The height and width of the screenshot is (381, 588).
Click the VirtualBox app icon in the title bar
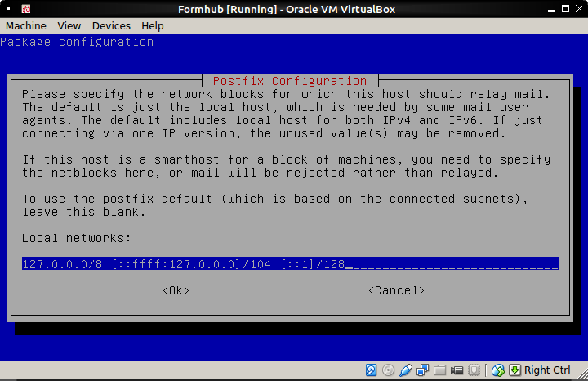26,9
